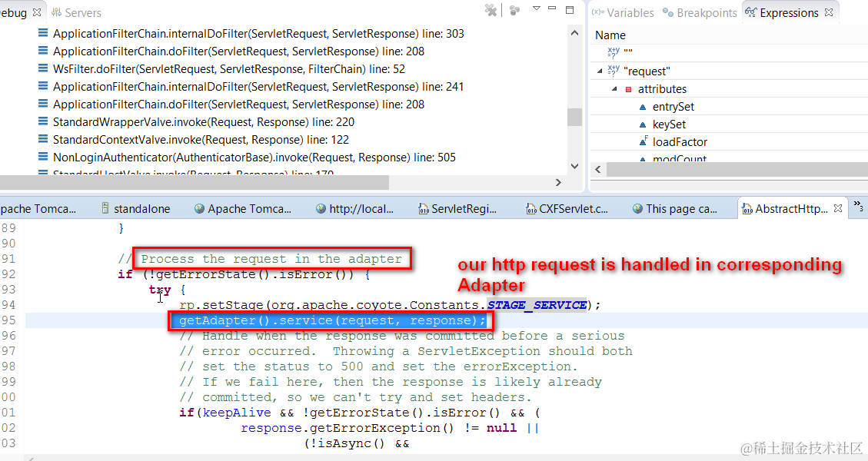Click stack frame icon beside StandardContextValve.invoke

click(x=42, y=139)
